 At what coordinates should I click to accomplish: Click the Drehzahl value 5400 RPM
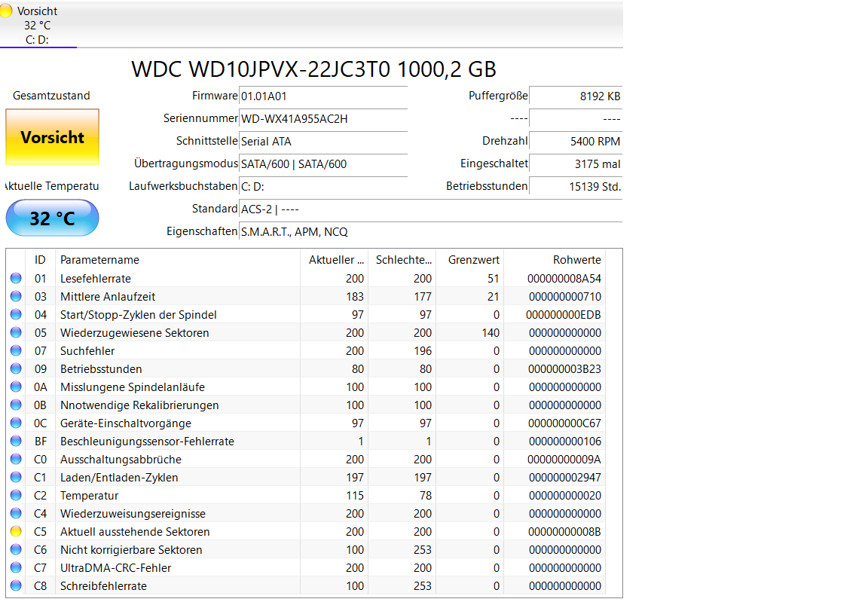pos(576,142)
